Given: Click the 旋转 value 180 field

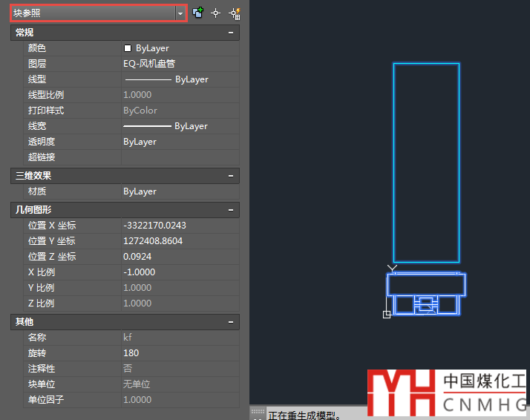Looking at the screenshot, I should tap(178, 353).
